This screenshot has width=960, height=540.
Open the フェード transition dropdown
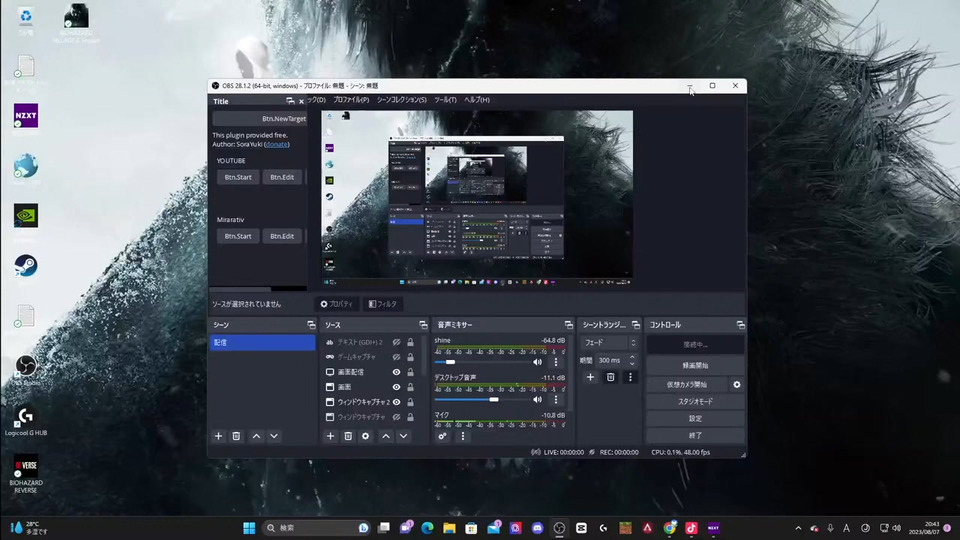coord(608,343)
